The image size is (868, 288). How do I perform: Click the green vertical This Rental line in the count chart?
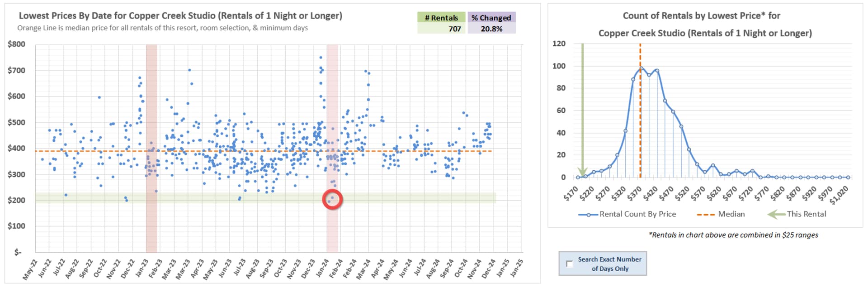click(x=582, y=109)
